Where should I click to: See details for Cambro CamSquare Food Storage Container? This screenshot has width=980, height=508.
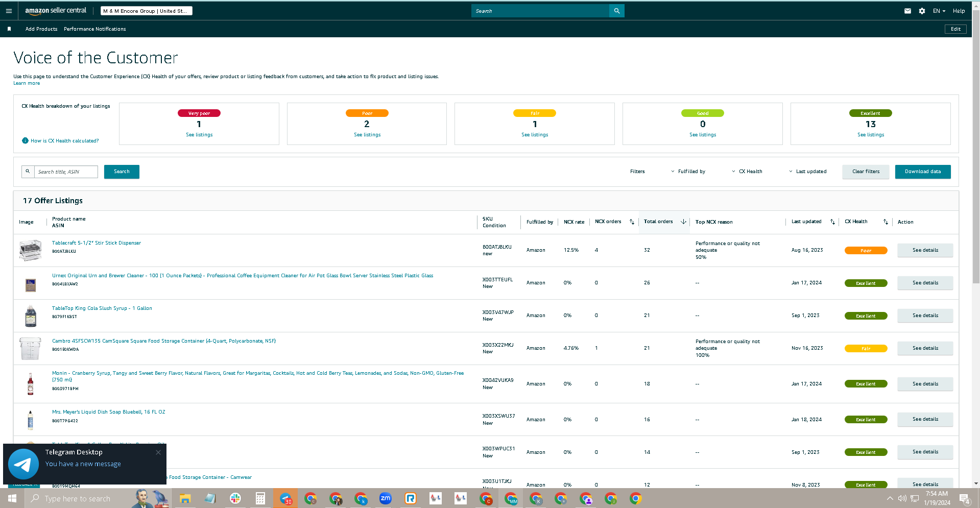click(x=925, y=348)
